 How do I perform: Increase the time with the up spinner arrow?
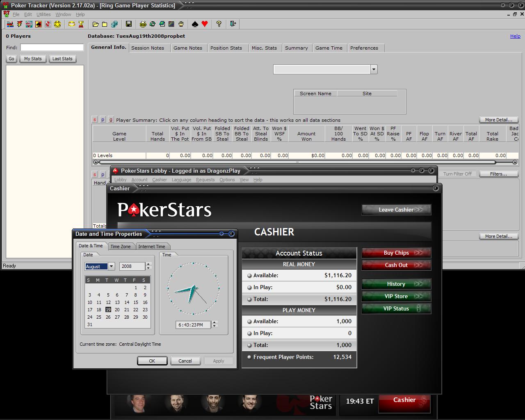pyautogui.click(x=215, y=323)
